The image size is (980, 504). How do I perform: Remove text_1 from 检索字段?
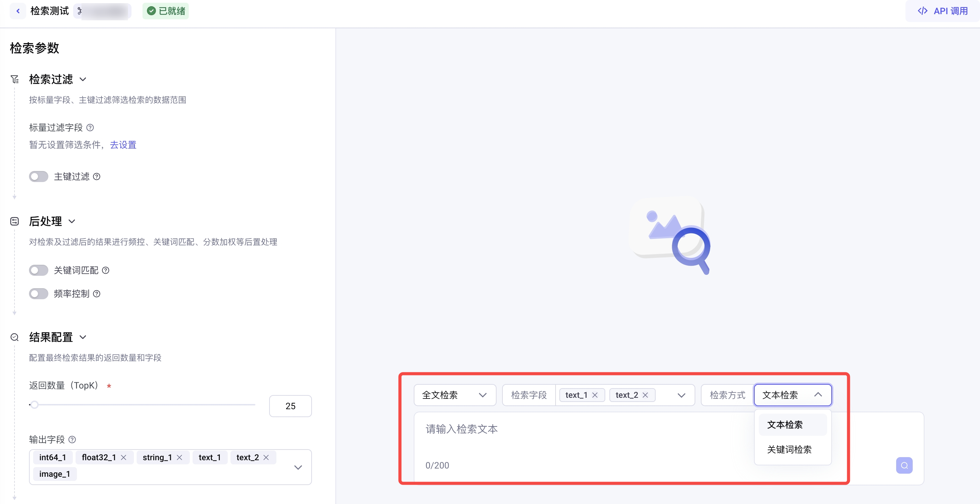pos(595,395)
